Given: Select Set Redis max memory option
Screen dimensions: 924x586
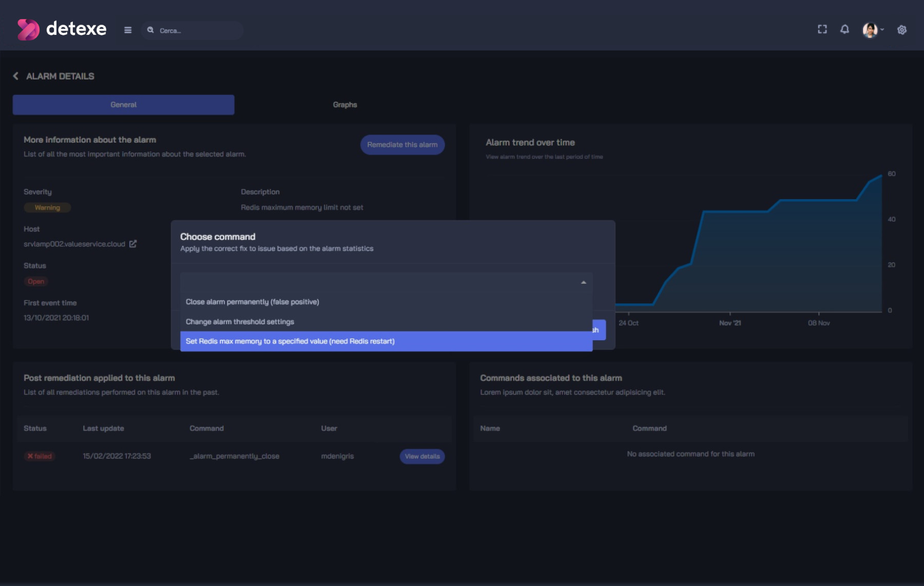Looking at the screenshot, I should [290, 341].
